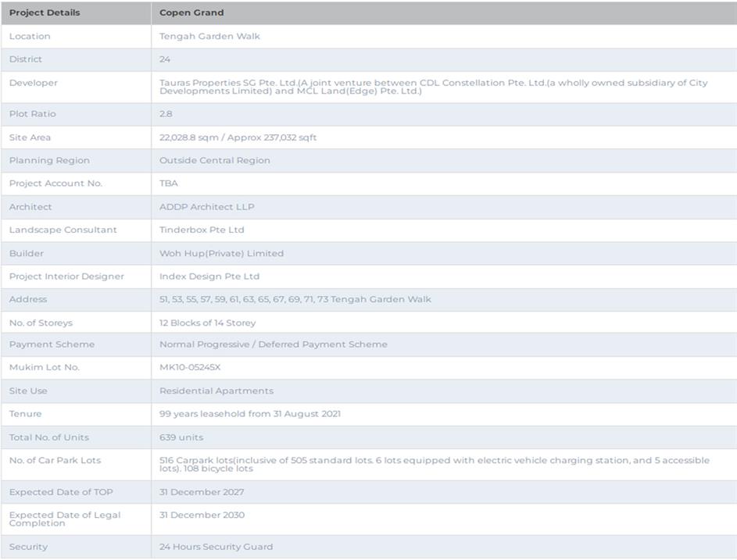Select the 24 Hours Security Guard value
737x560 pixels.
pos(216,547)
